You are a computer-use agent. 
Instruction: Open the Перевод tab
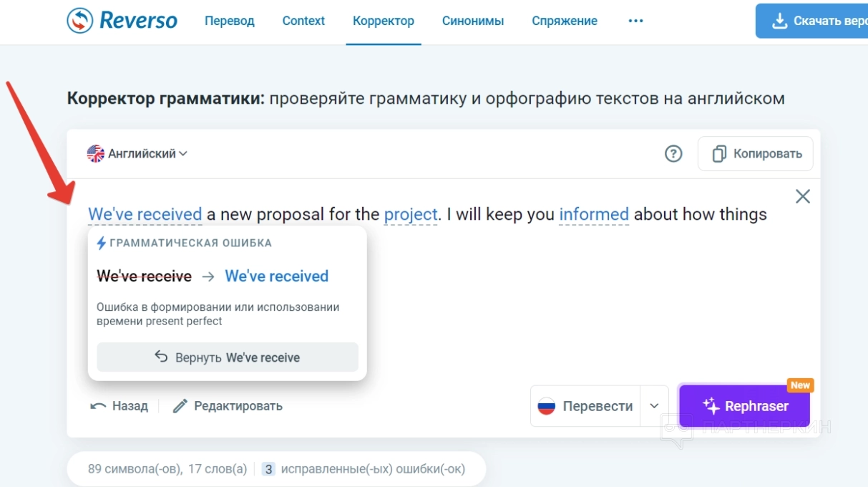point(230,21)
